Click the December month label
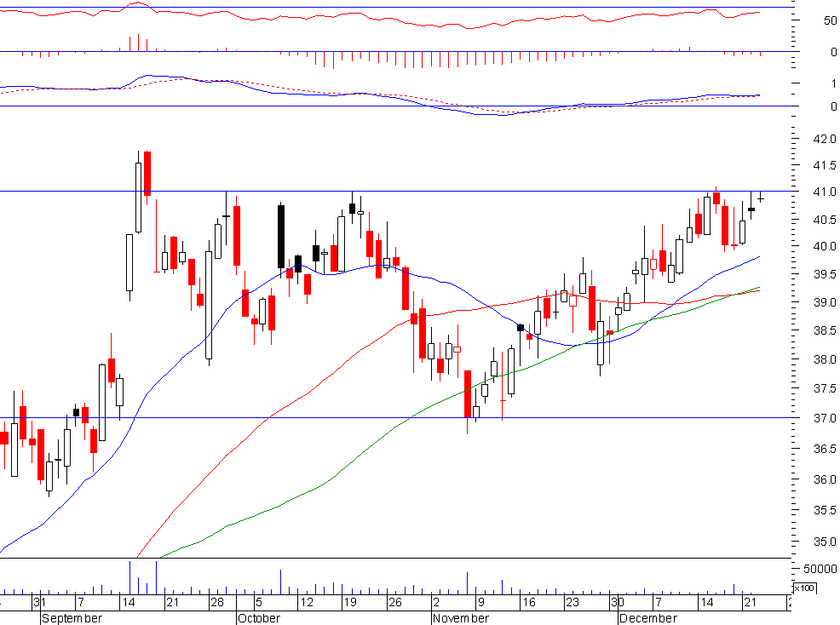The image size is (840, 625). [648, 618]
